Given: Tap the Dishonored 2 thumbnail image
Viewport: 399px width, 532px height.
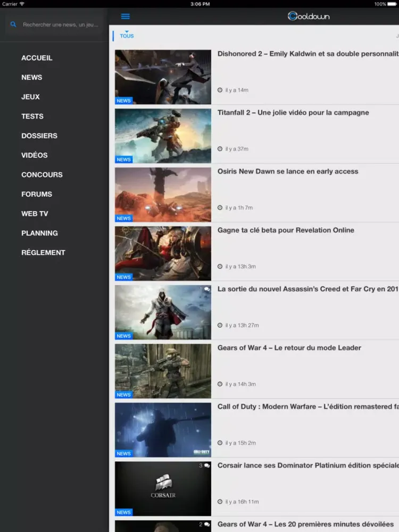Looking at the screenshot, I should coord(163,77).
